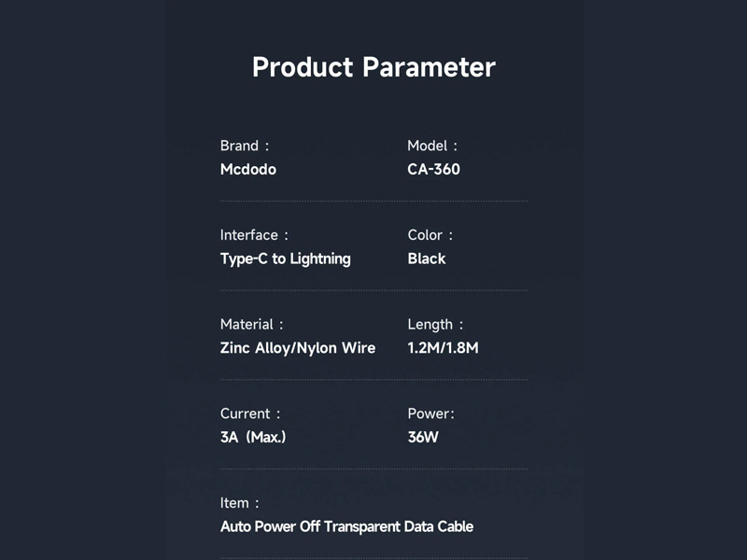Select the "Black" color value

[x=427, y=259]
